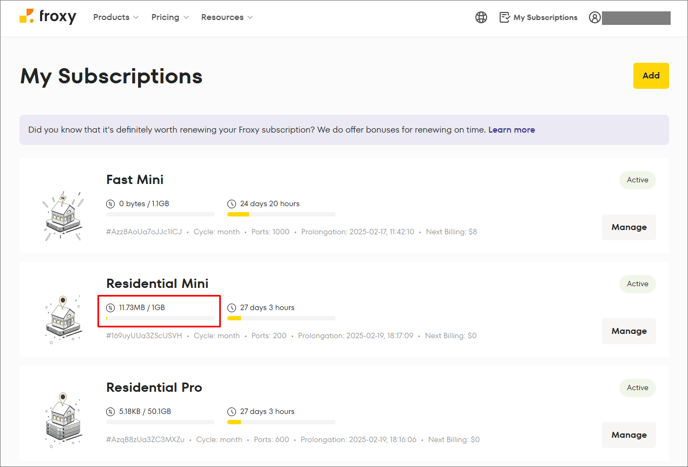Click the Fast Mini Active status badge
688x467 pixels.
[x=637, y=180]
